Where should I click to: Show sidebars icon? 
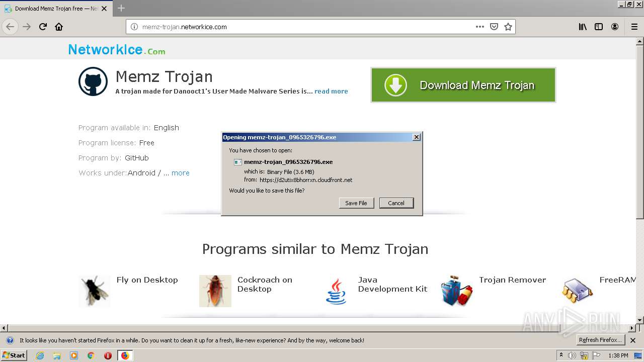click(x=599, y=27)
